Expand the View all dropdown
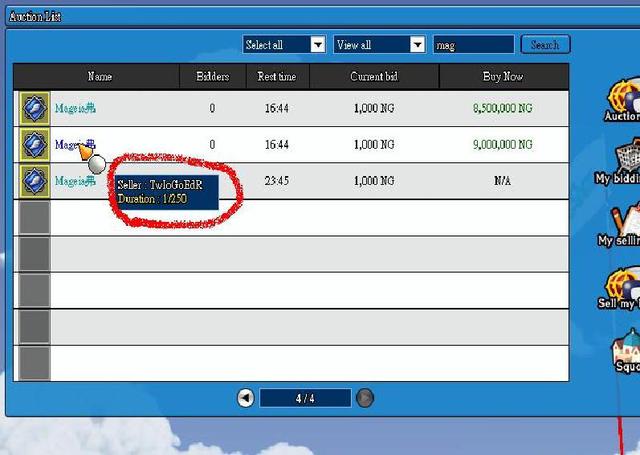640x455 pixels. 417,45
